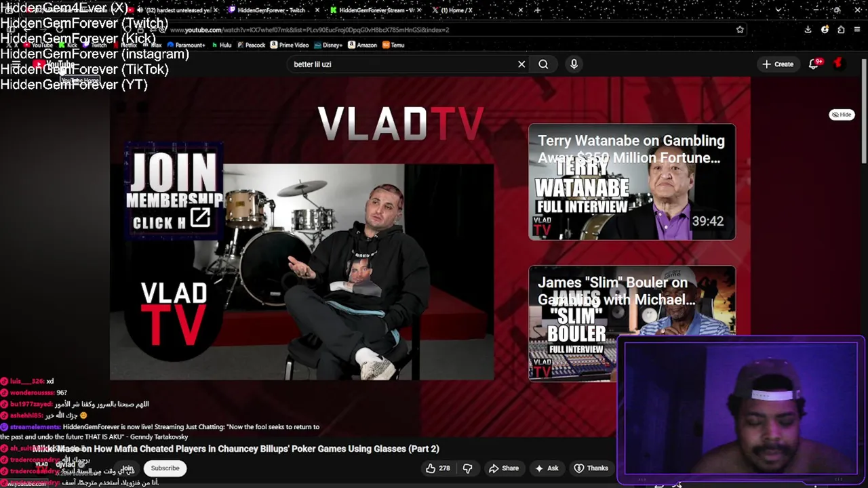Click the Thanks button
Image resolution: width=868 pixels, height=488 pixels.
coord(591,468)
